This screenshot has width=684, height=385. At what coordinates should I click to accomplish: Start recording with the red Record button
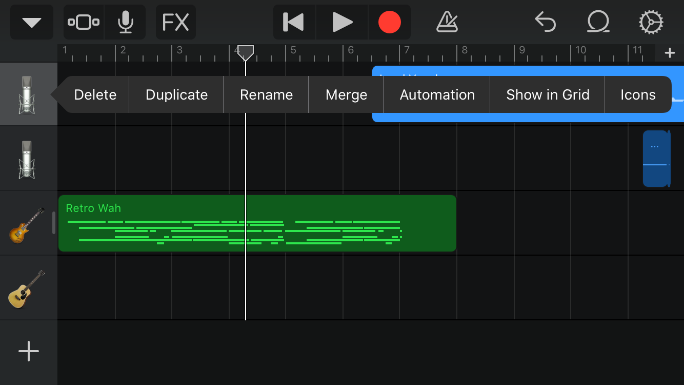click(x=390, y=22)
